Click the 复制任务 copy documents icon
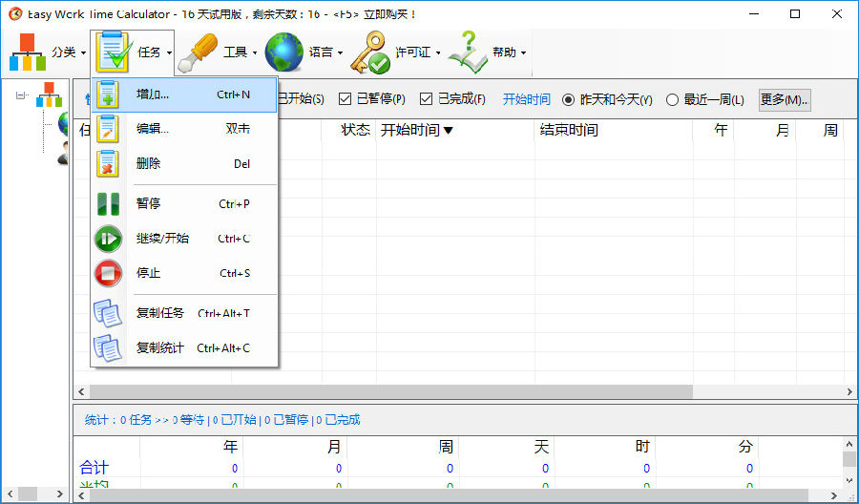 pos(107,313)
